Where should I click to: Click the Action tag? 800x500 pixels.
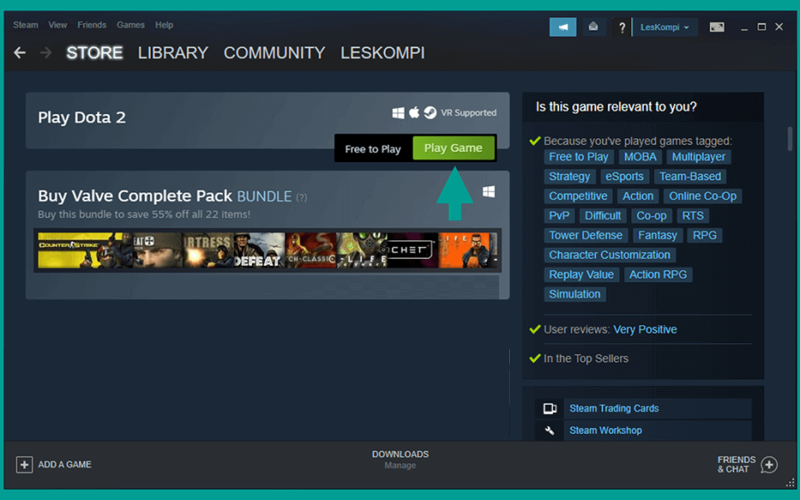(638, 196)
